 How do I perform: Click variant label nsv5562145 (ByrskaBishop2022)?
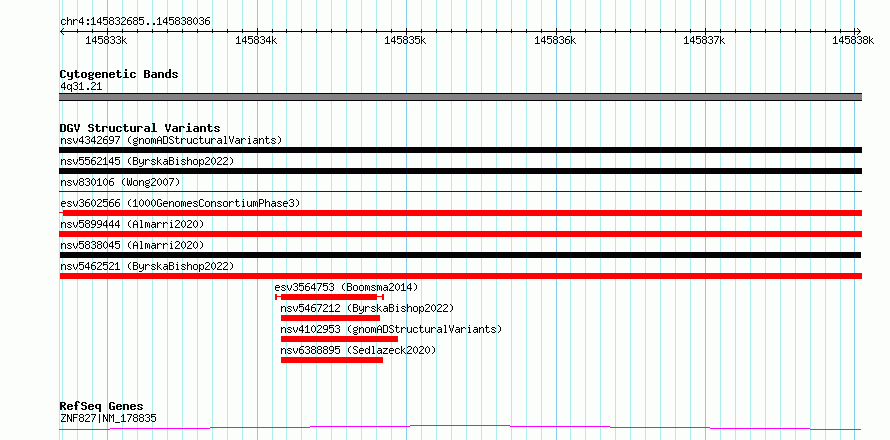click(x=147, y=161)
